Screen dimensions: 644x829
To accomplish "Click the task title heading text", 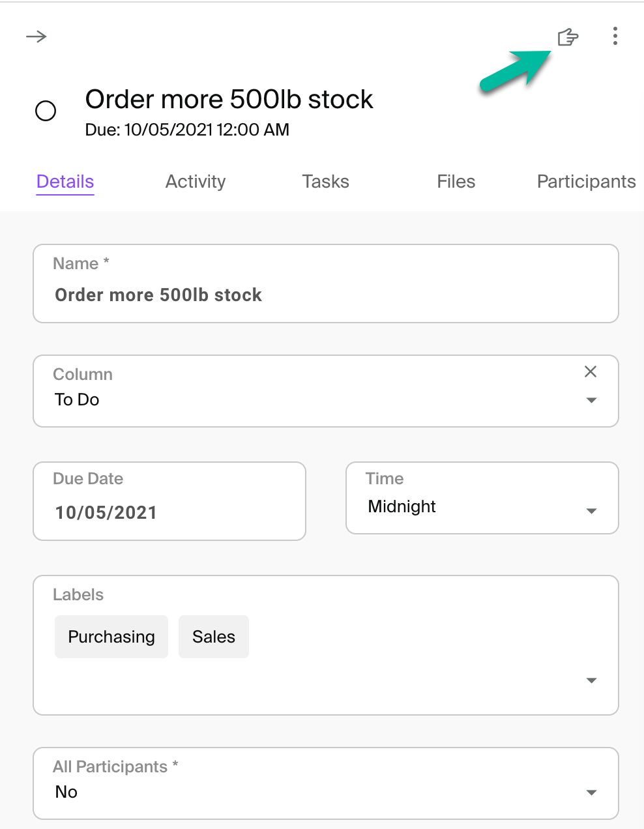I will pos(229,100).
